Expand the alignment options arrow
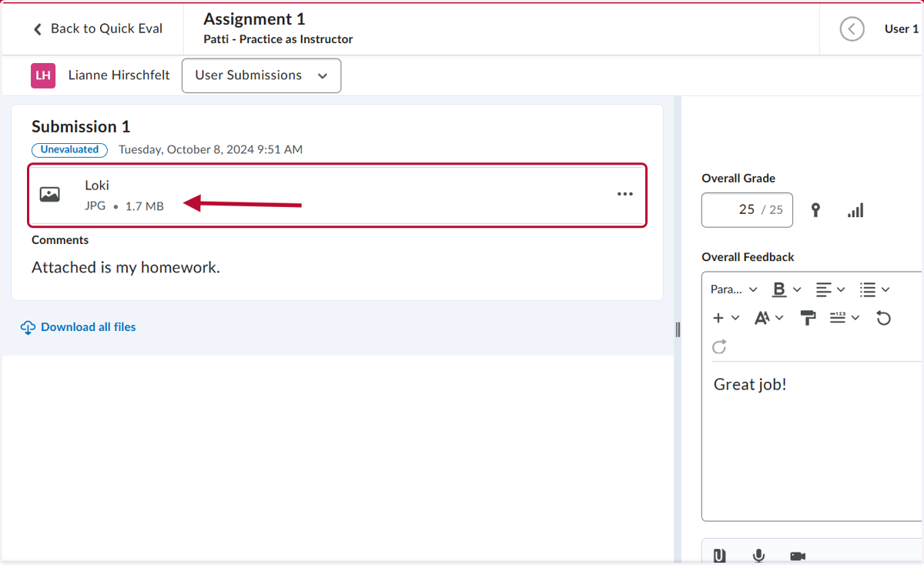This screenshot has width=924, height=565. click(x=841, y=289)
